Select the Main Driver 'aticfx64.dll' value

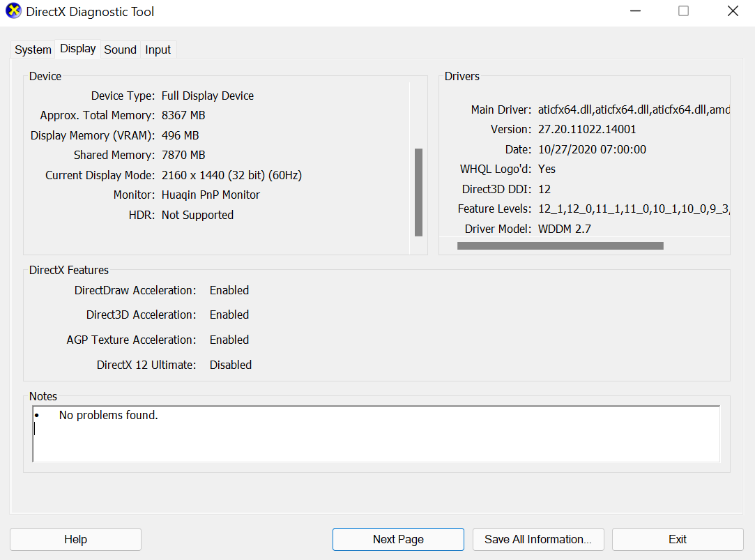[634, 109]
